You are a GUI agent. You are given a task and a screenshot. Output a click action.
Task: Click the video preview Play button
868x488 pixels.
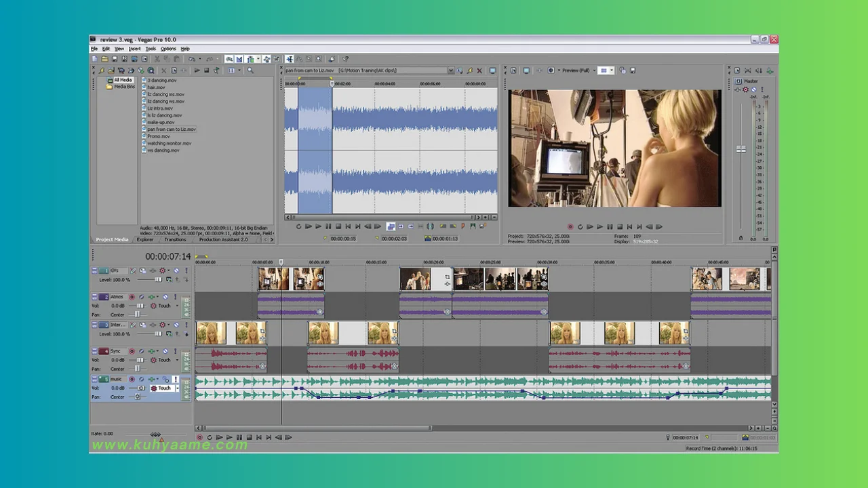[599, 226]
